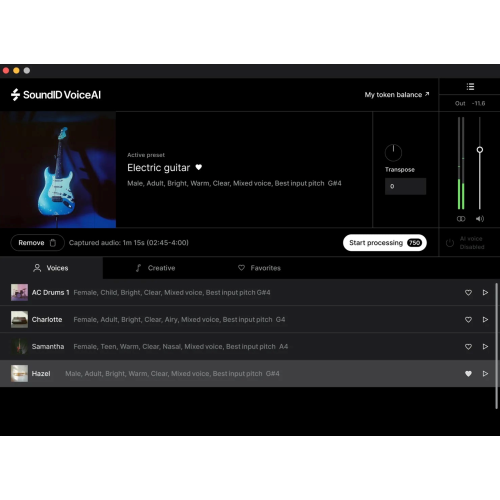Select the Samantha thumbnail

pos(19,346)
